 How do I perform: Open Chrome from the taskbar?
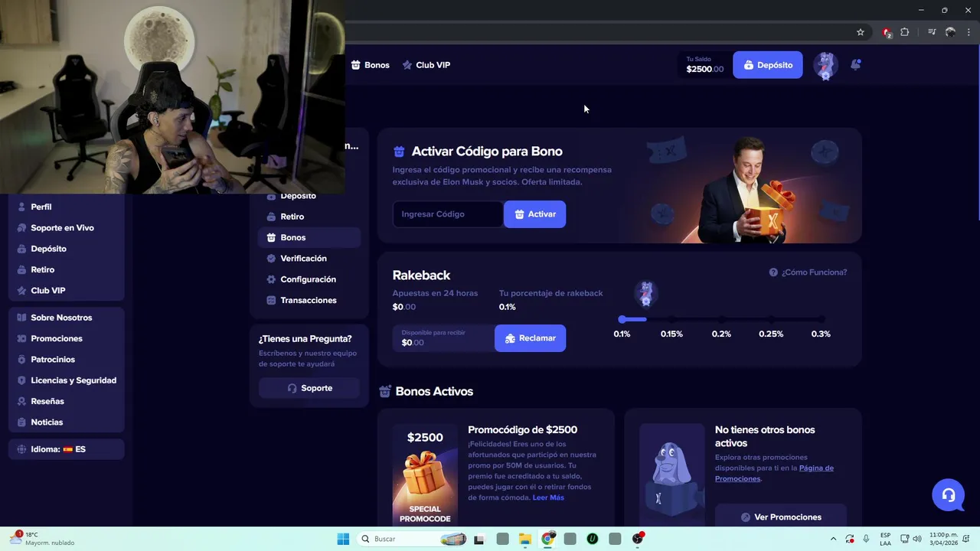[547, 539]
